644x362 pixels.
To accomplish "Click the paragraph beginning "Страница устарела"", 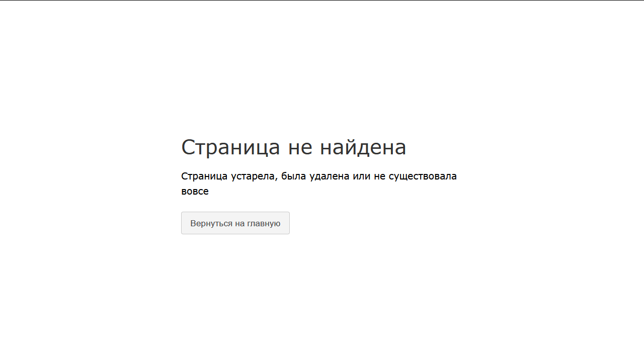I will point(318,184).
